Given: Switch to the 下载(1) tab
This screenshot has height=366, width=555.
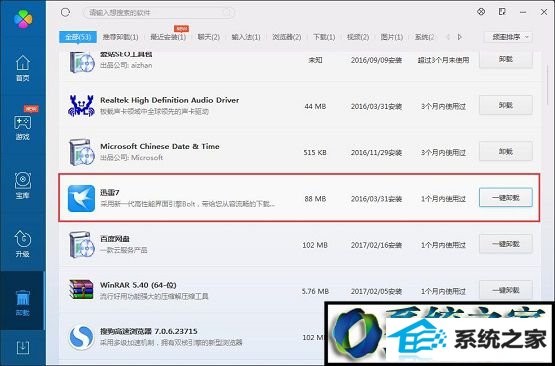Looking at the screenshot, I should (x=324, y=37).
